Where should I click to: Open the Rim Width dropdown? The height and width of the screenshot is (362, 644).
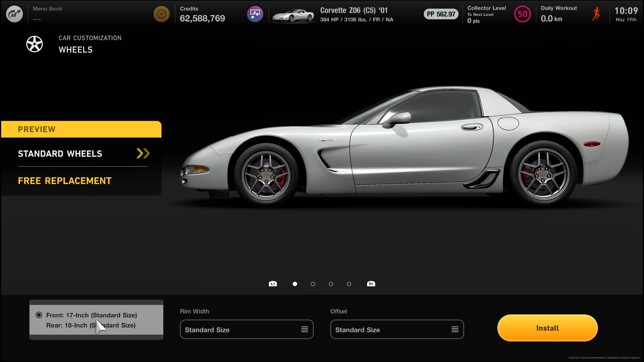(x=247, y=329)
